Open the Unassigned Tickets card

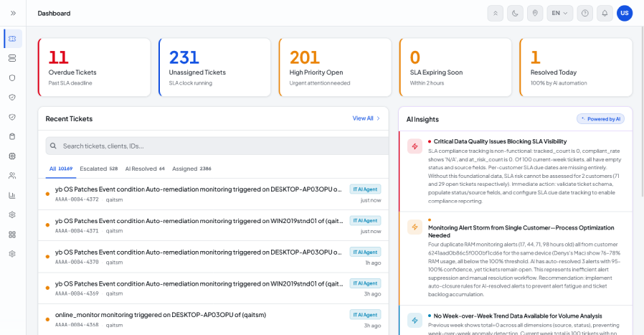click(x=215, y=67)
